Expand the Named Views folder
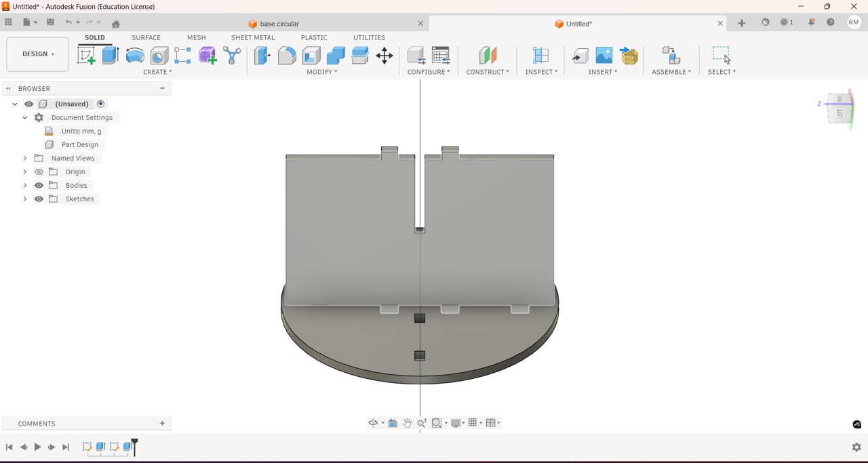This screenshot has width=868, height=463. pos(25,159)
